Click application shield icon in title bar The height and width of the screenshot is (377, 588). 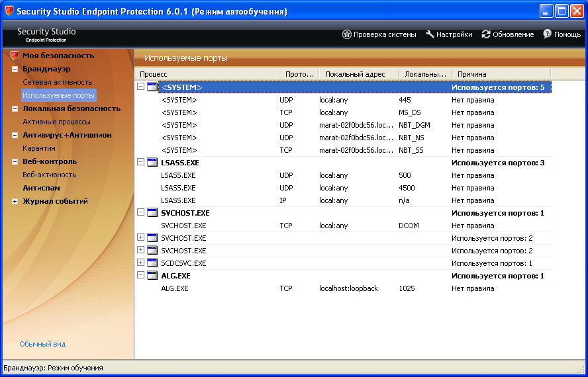tap(9, 11)
